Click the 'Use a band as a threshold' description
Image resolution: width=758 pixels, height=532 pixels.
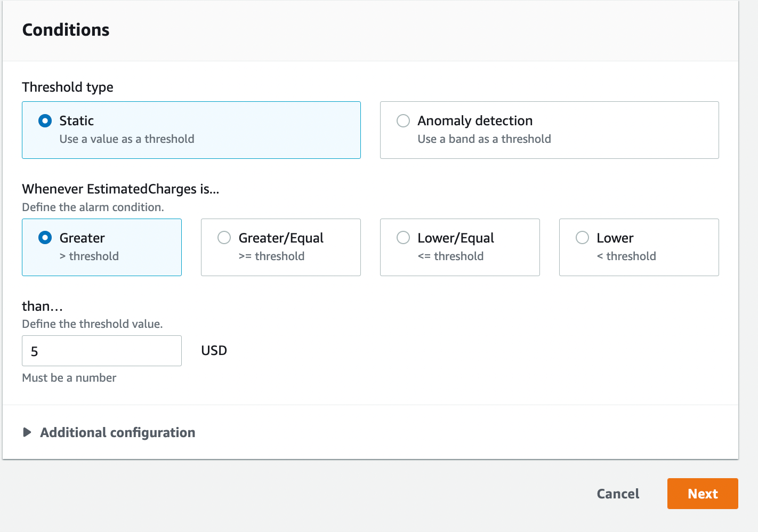484,139
